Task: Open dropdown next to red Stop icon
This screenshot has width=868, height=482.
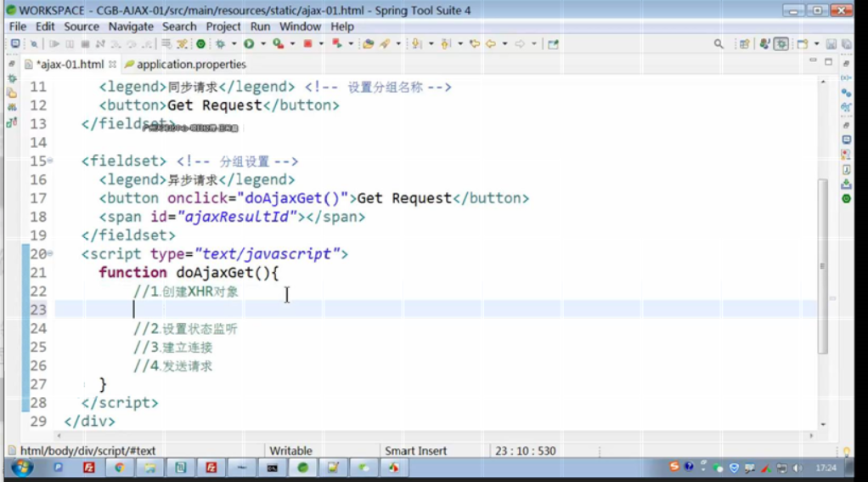Action: pos(321,43)
